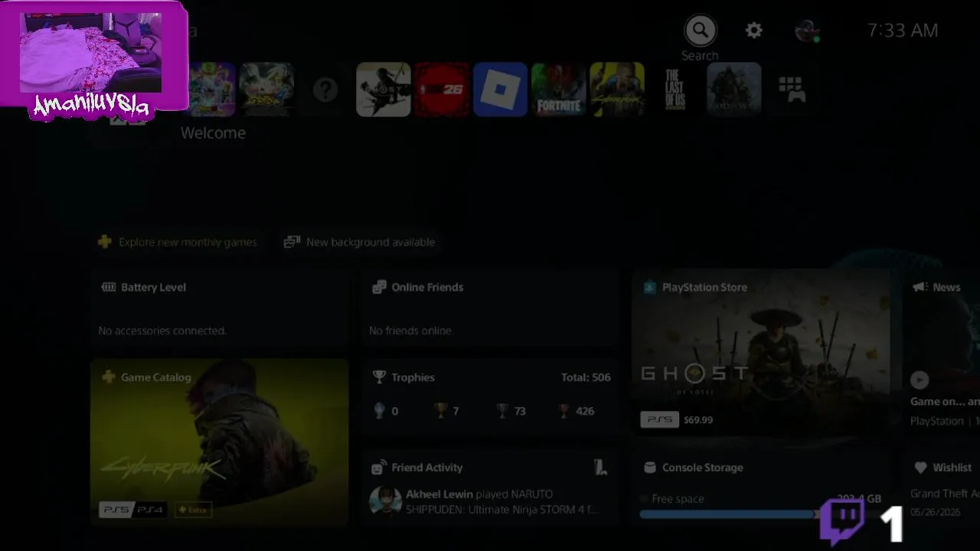Click 'No friends online.' text
The height and width of the screenshot is (551, 980).
[410, 331]
